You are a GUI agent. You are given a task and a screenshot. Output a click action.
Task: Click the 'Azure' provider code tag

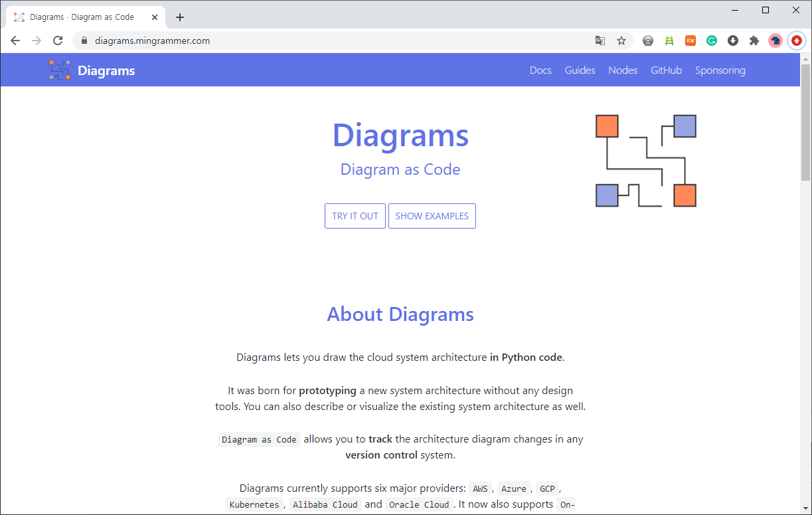[514, 488]
